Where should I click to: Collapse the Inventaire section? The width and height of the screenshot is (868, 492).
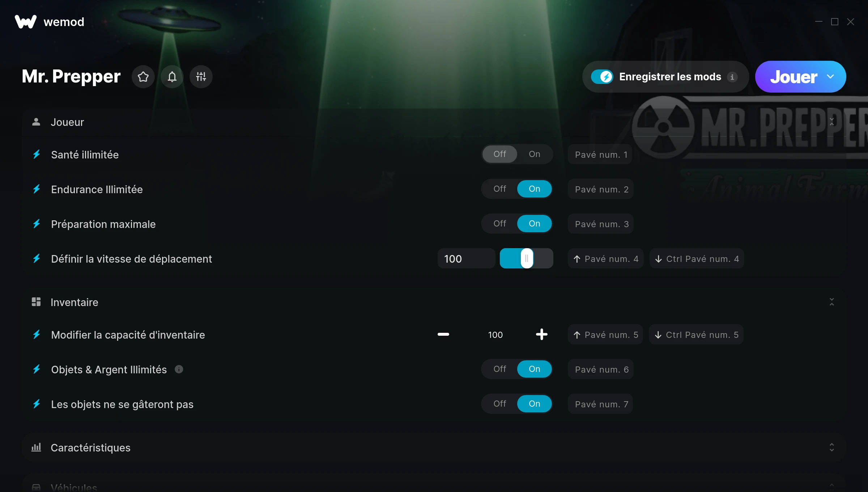tap(832, 302)
